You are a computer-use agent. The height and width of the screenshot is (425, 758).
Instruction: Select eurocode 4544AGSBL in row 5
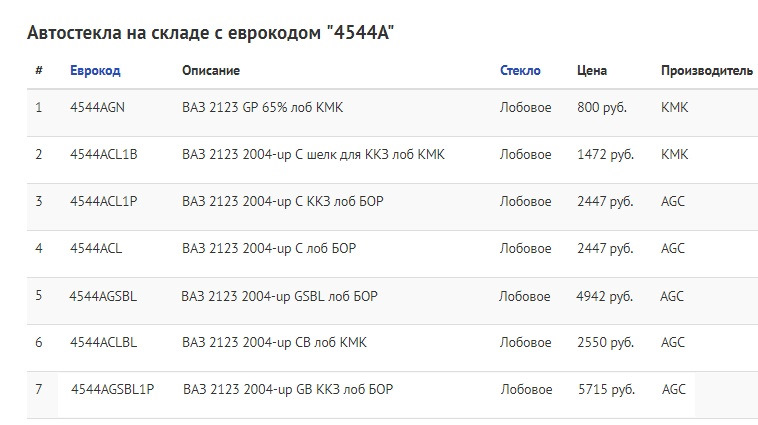103,296
